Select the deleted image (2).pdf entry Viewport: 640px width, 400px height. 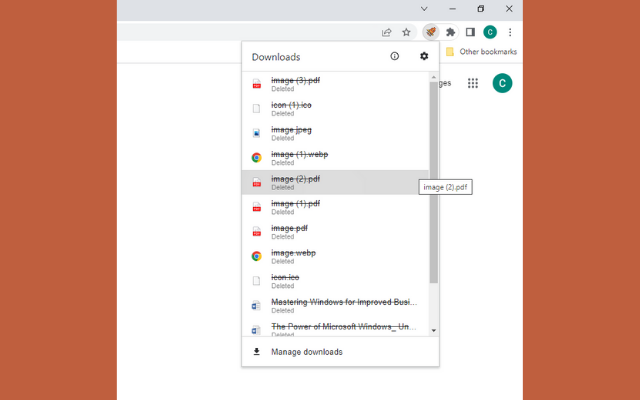(330, 182)
